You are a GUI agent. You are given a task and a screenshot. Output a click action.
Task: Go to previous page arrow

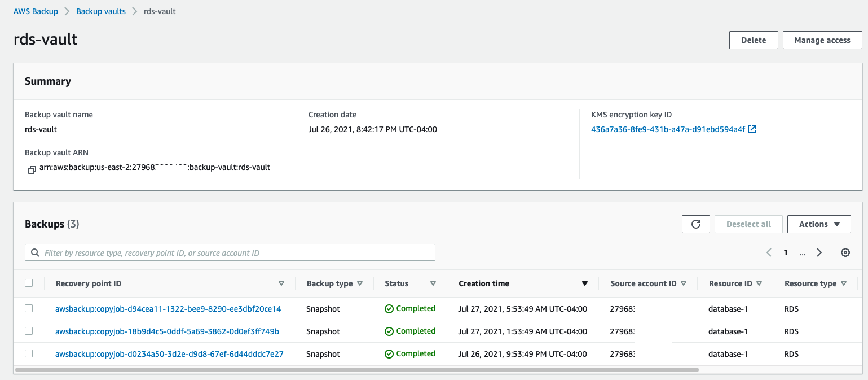[x=769, y=253]
